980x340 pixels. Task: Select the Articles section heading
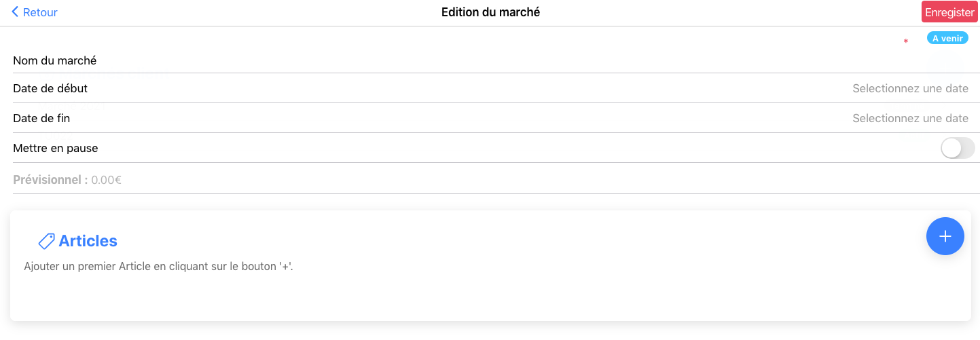(x=88, y=241)
